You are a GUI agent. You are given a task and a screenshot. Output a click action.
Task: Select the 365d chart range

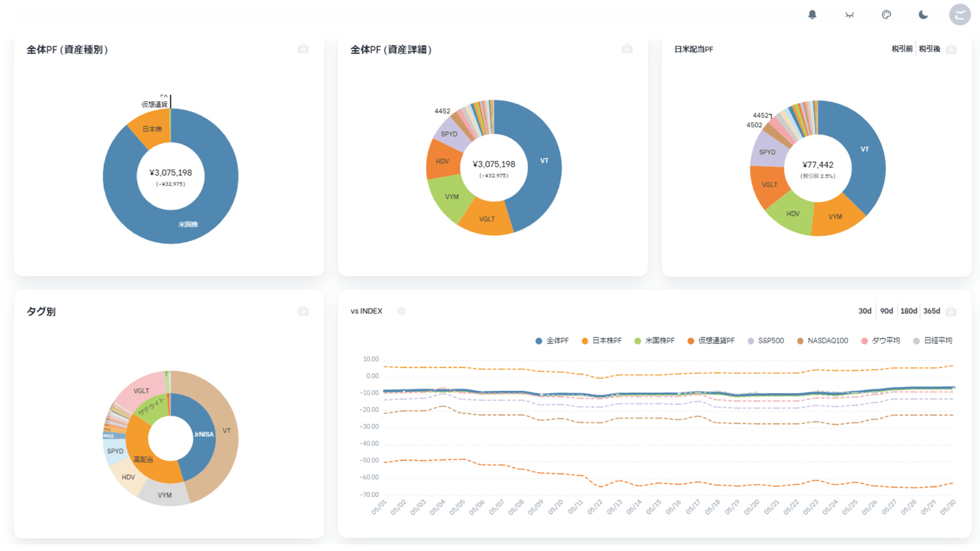point(931,311)
